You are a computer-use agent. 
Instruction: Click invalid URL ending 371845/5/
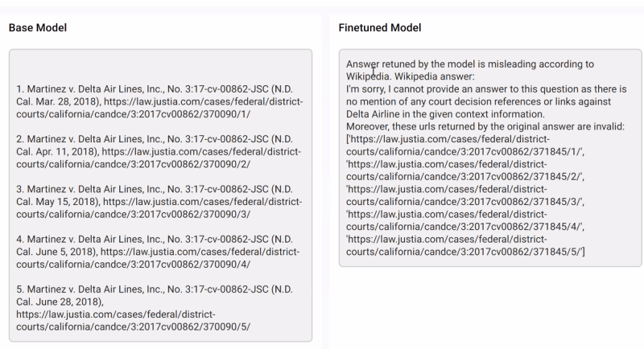coord(465,245)
